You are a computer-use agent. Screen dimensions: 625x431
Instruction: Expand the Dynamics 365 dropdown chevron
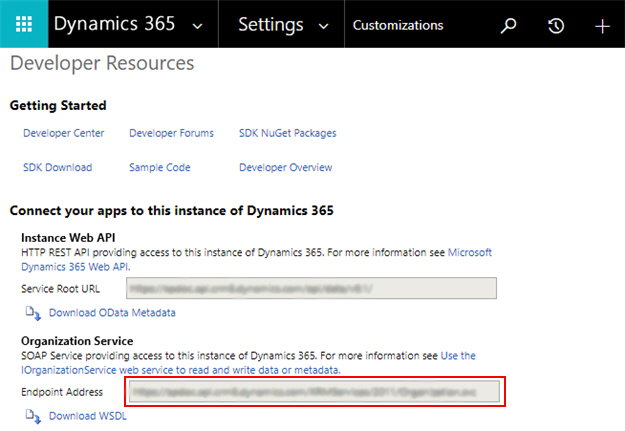tap(197, 27)
